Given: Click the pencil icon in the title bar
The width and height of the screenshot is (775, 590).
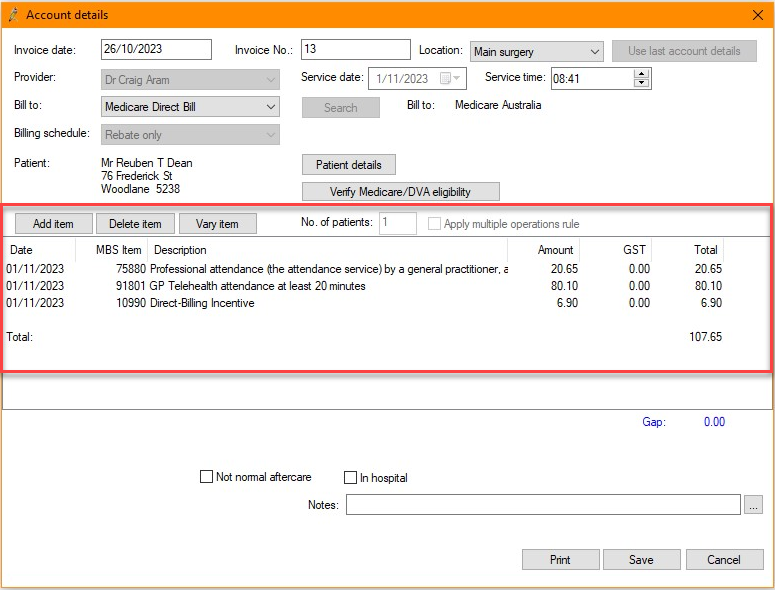Looking at the screenshot, I should click(13, 14).
